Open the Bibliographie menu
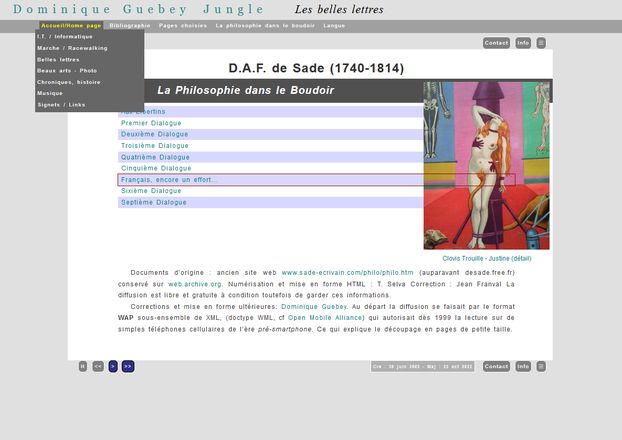 coord(130,25)
